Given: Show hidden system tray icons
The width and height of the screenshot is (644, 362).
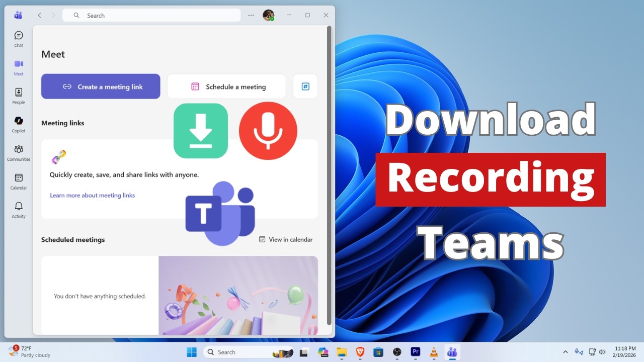Looking at the screenshot, I should (565, 352).
